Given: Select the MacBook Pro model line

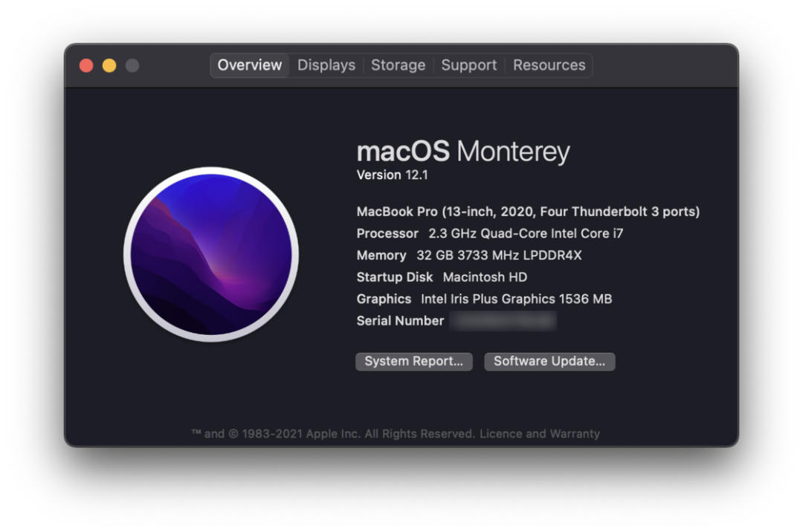Looking at the screenshot, I should (528, 212).
